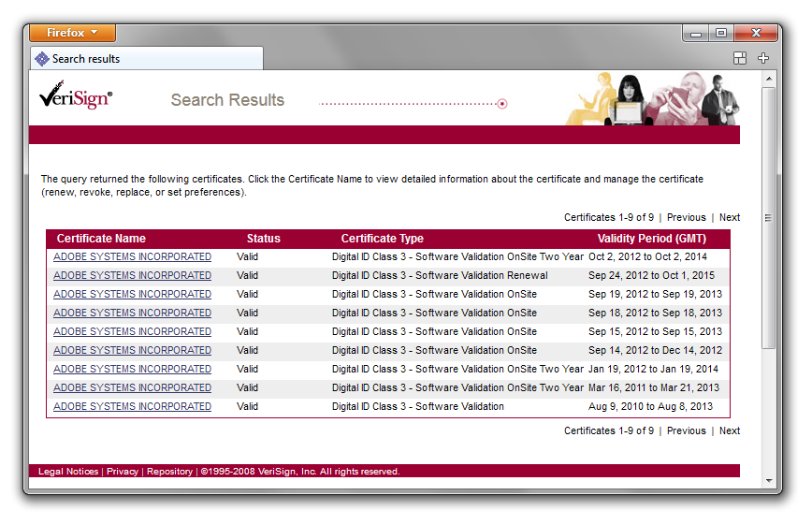This screenshot has width=812, height=525.
Task: Click 'Jan 19, 2012 to Jan 19, 2014' cell
Action: tap(653, 369)
